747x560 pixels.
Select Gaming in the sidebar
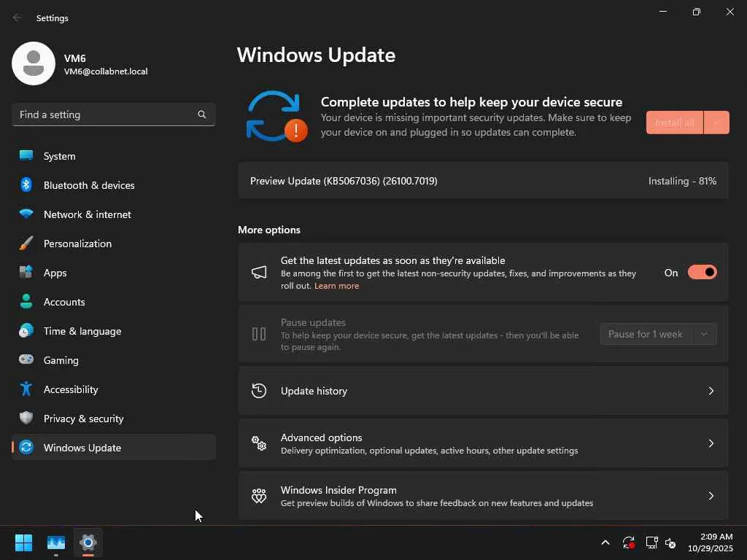(114, 360)
